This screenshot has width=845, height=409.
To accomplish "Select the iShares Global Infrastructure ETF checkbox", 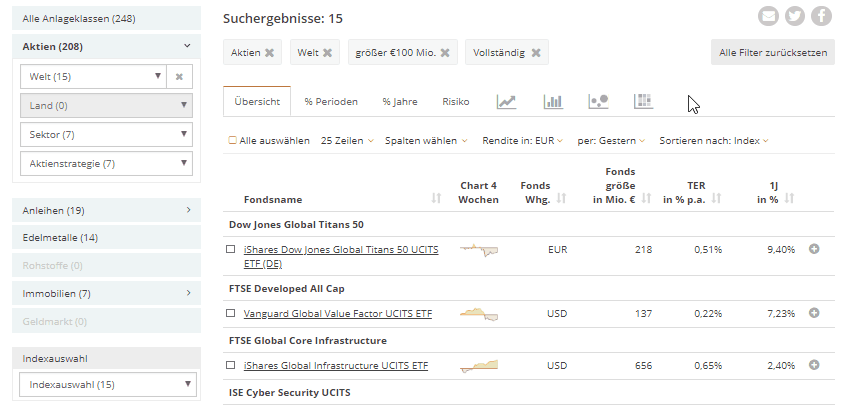I will tap(230, 366).
